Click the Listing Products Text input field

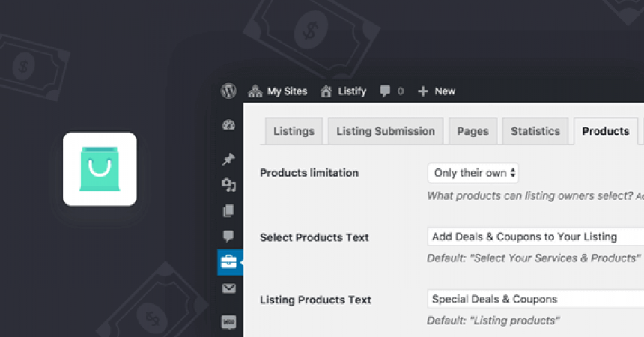535,300
